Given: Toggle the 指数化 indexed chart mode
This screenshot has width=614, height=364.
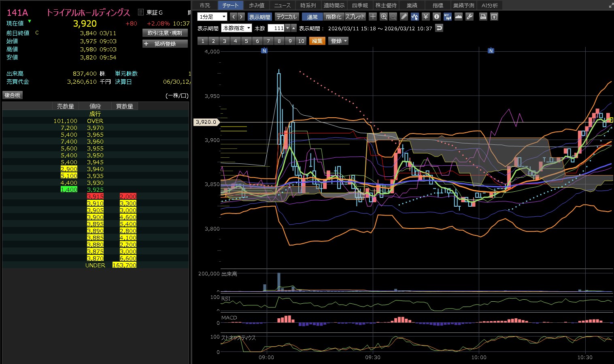Looking at the screenshot, I should click(x=334, y=17).
